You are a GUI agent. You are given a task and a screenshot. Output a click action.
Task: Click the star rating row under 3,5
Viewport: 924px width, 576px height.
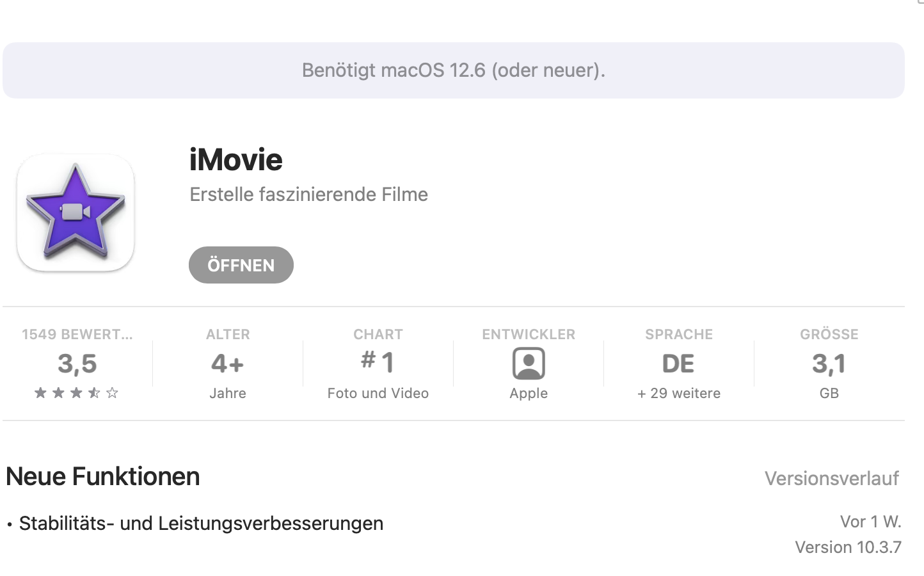tap(77, 393)
